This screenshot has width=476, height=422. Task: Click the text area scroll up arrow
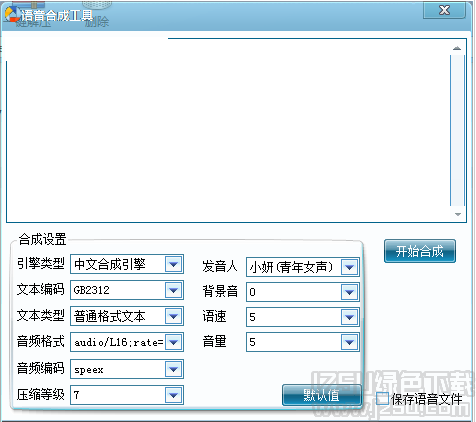click(457, 48)
